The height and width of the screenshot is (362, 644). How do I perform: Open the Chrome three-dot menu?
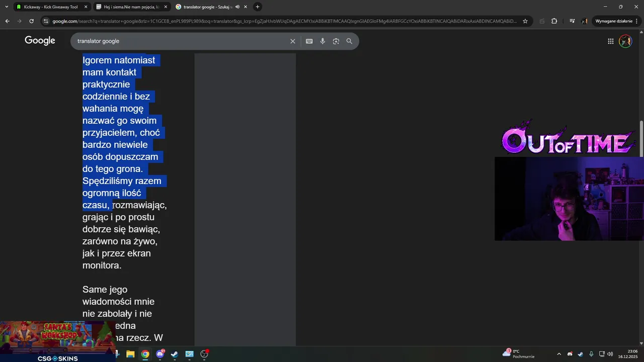point(637,21)
